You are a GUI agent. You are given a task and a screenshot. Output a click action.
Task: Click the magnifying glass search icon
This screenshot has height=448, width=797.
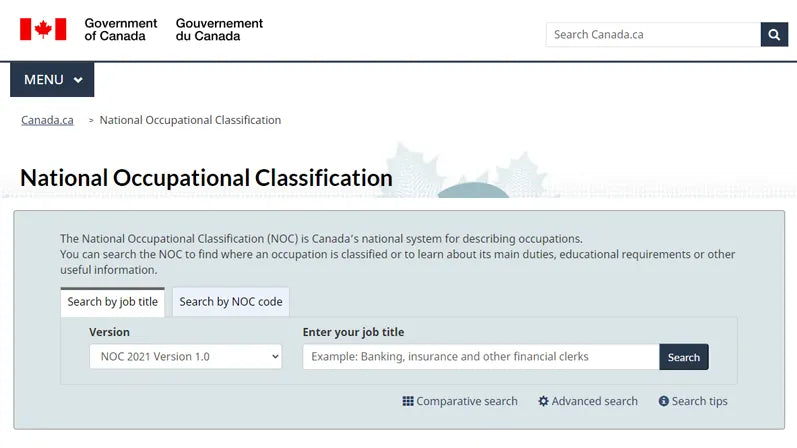(774, 35)
